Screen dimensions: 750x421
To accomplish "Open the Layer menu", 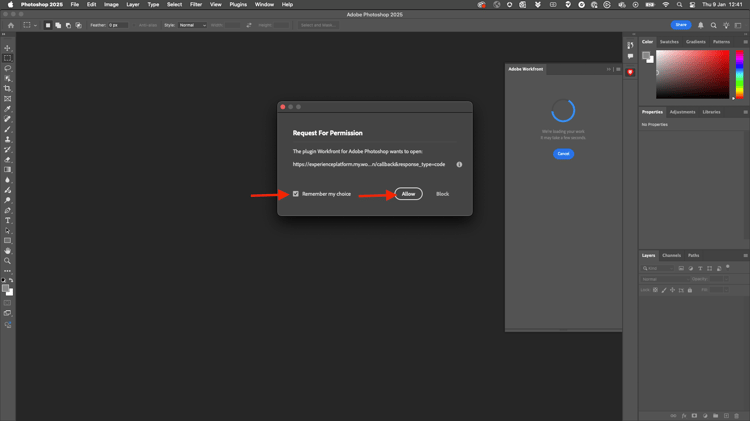I will point(132,4).
